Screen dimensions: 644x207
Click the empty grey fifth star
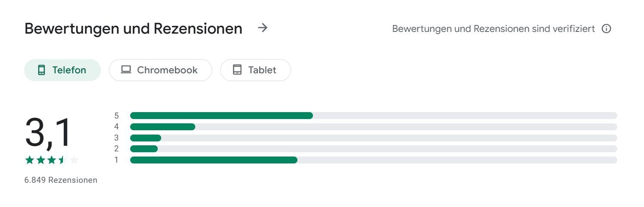click(74, 160)
